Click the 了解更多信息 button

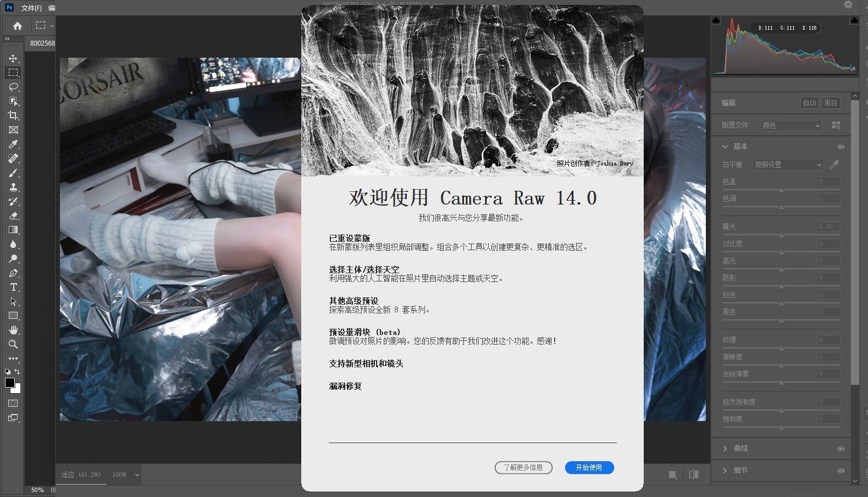[523, 467]
